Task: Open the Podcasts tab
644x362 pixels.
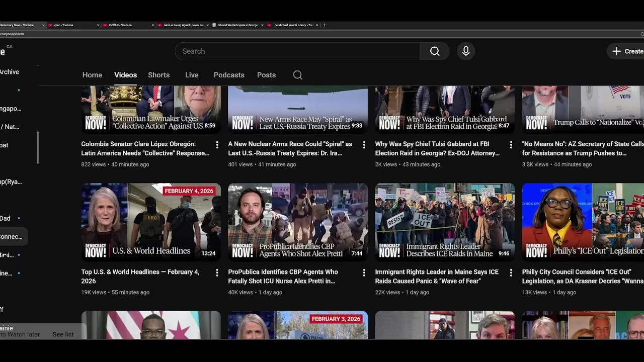Action: coord(229,75)
